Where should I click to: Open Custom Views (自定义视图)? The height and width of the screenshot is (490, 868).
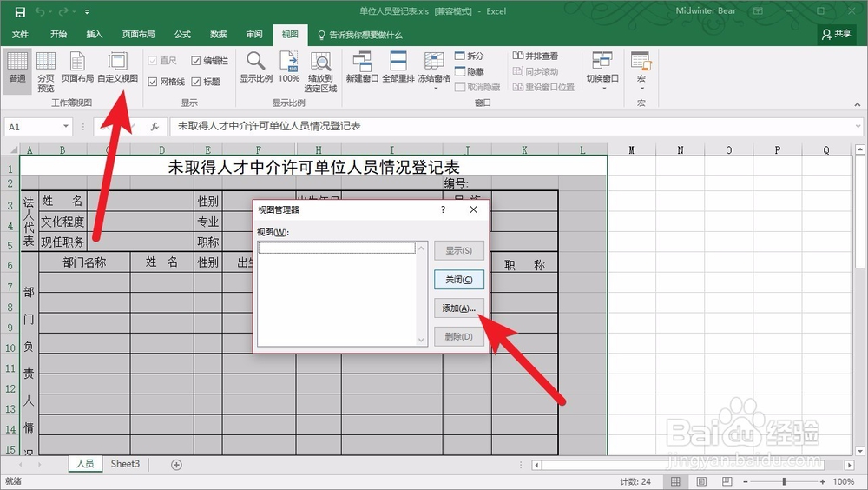118,67
